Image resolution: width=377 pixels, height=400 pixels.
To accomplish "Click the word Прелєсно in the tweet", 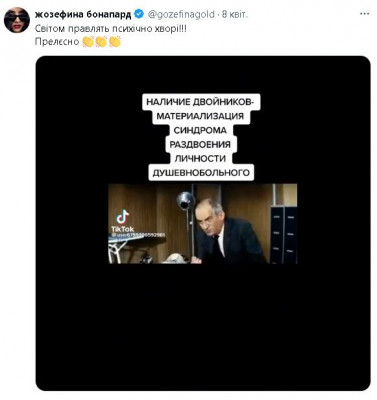I will click(57, 42).
